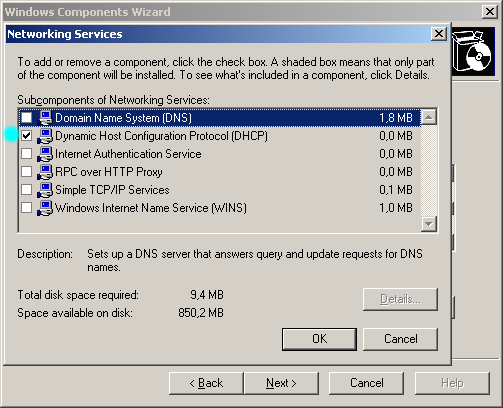Click the Simple TCP/IP Services icon
The height and width of the screenshot is (408, 503).
(x=45, y=190)
